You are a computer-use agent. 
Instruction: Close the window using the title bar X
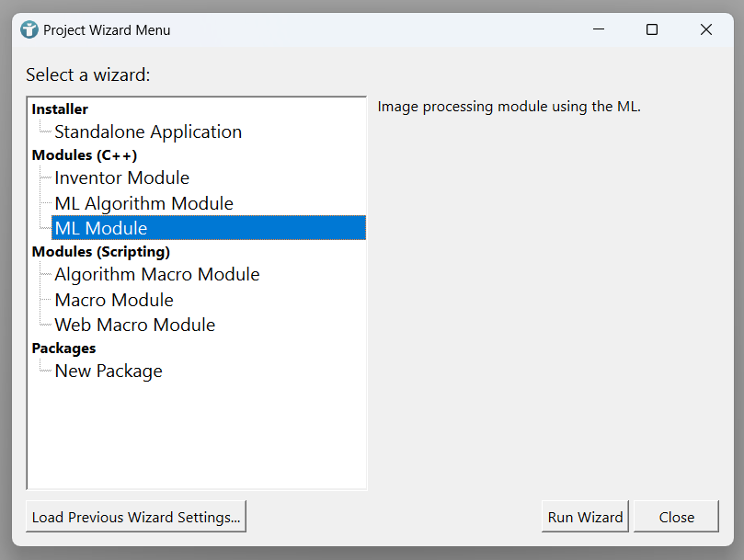pos(705,29)
